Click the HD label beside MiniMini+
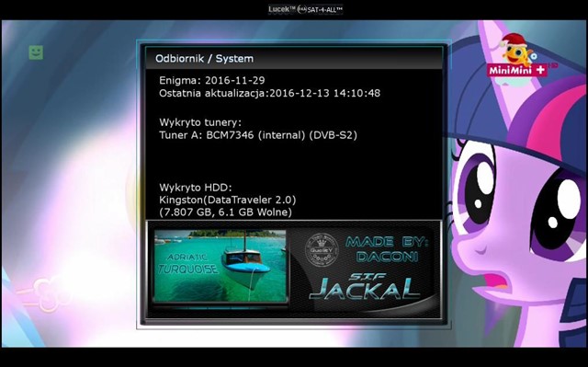 (553, 65)
